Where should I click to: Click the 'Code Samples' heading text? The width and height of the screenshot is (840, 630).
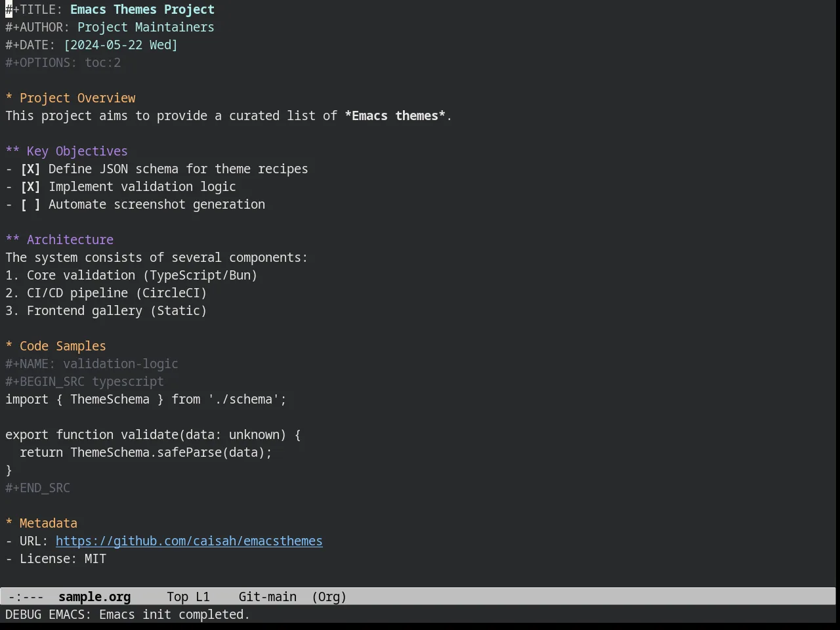[x=63, y=346]
